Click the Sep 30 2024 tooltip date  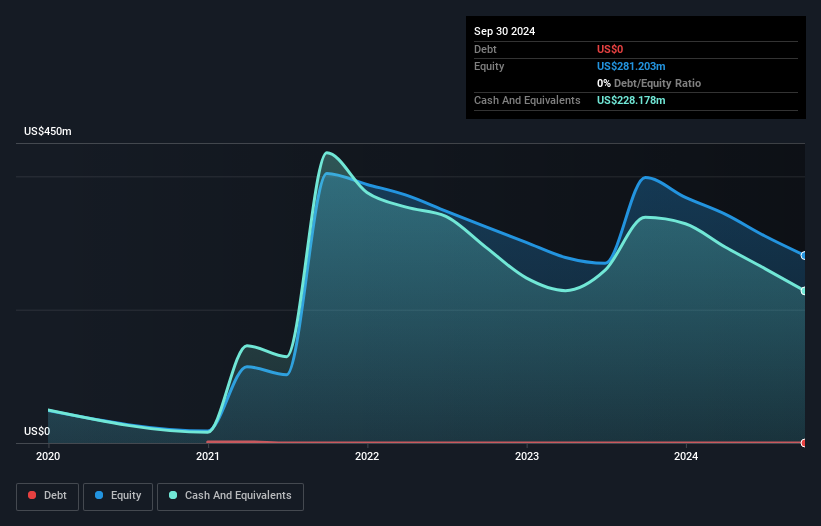coord(505,31)
